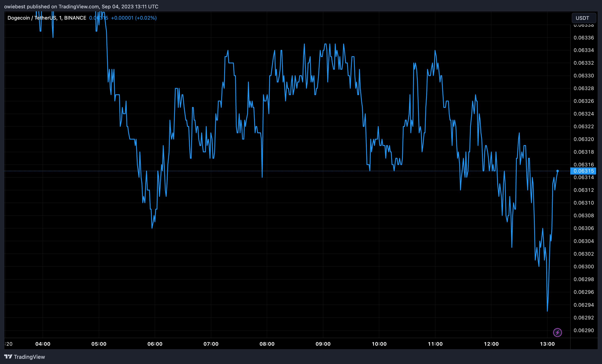Click the published header text with date
This screenshot has height=364, width=602.
pyautogui.click(x=81, y=7)
